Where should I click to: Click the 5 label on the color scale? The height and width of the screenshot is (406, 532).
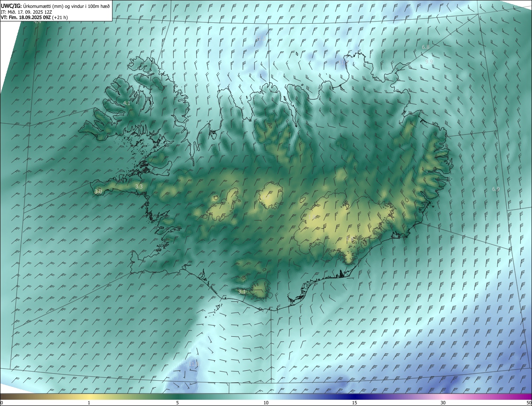(177, 403)
